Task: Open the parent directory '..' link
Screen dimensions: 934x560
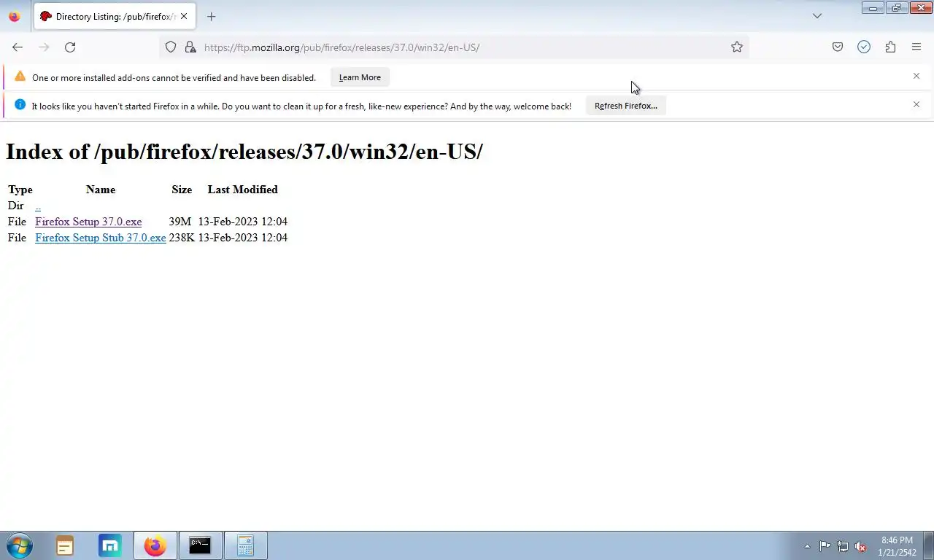Action: click(x=38, y=206)
